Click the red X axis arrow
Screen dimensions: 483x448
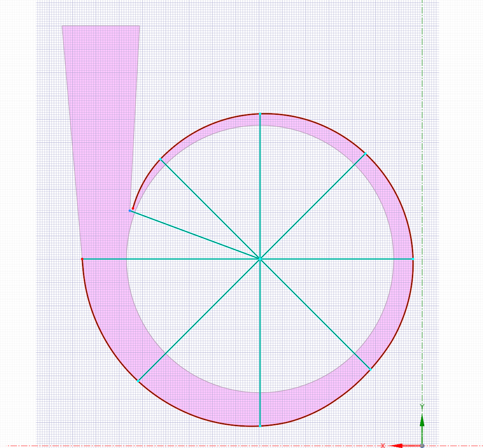coord(397,445)
